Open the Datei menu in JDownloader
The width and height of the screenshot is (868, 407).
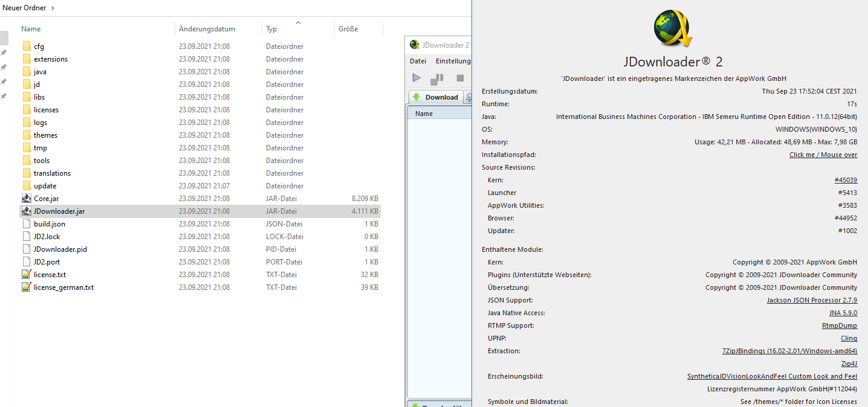[x=418, y=61]
